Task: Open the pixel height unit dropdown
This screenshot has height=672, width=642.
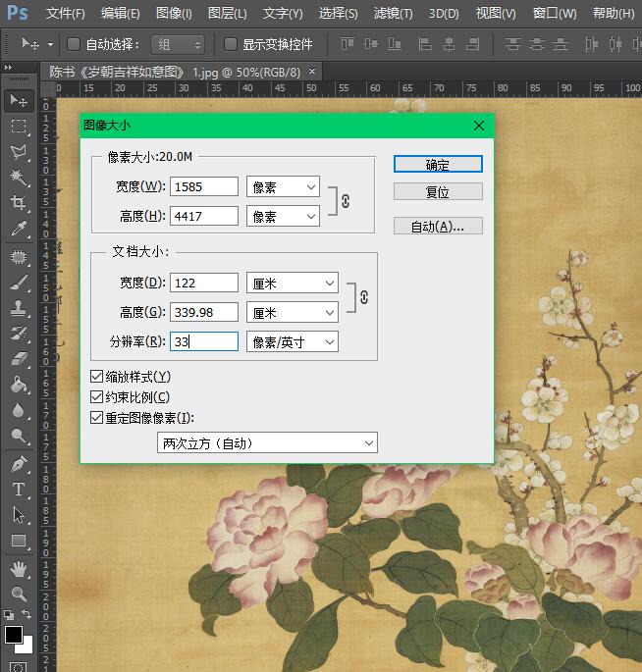Action: (283, 216)
